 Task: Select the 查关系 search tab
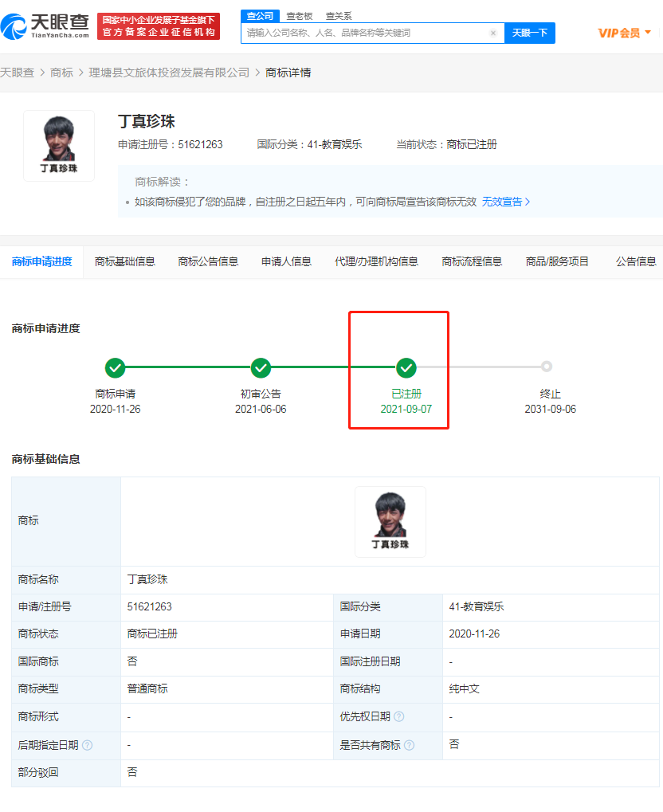(339, 16)
